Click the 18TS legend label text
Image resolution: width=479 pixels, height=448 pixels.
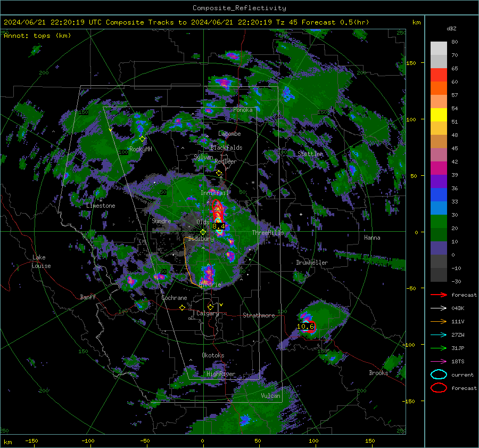458,362
